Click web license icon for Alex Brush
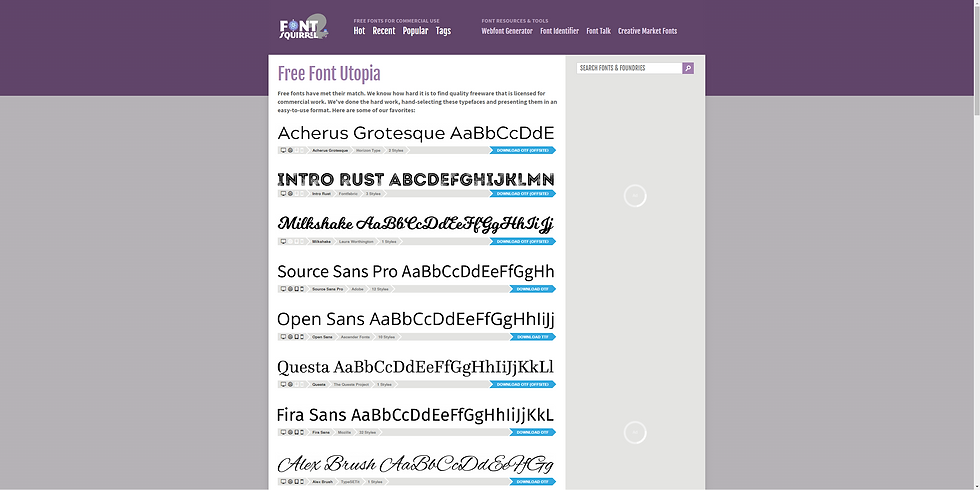980x490 pixels. [x=290, y=482]
